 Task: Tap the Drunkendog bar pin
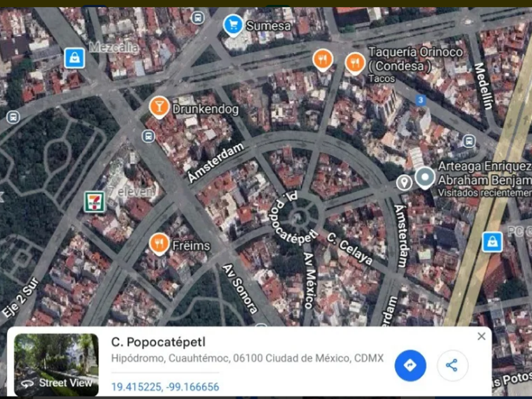[x=159, y=107]
